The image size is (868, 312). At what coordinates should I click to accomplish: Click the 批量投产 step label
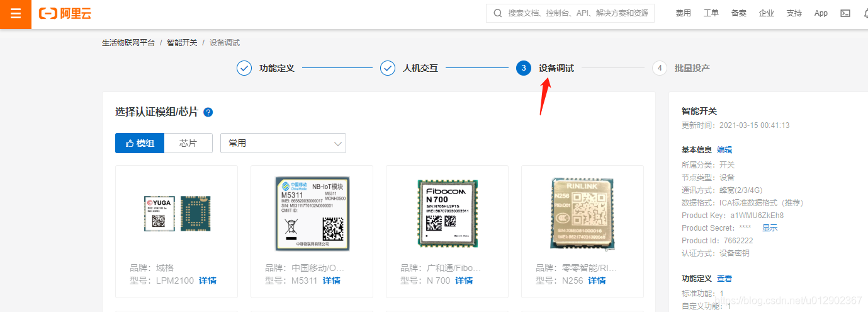pyautogui.click(x=692, y=68)
